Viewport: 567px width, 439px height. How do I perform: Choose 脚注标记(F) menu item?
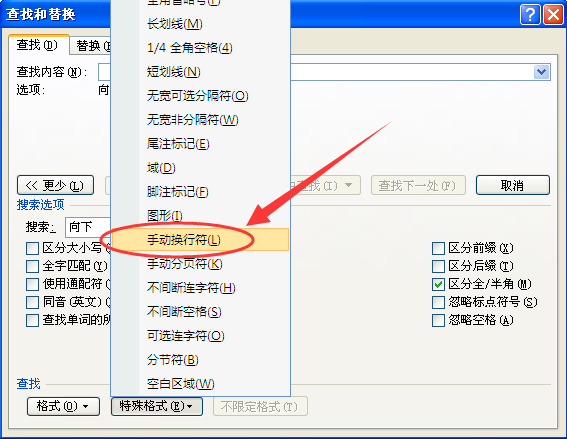(x=200, y=192)
